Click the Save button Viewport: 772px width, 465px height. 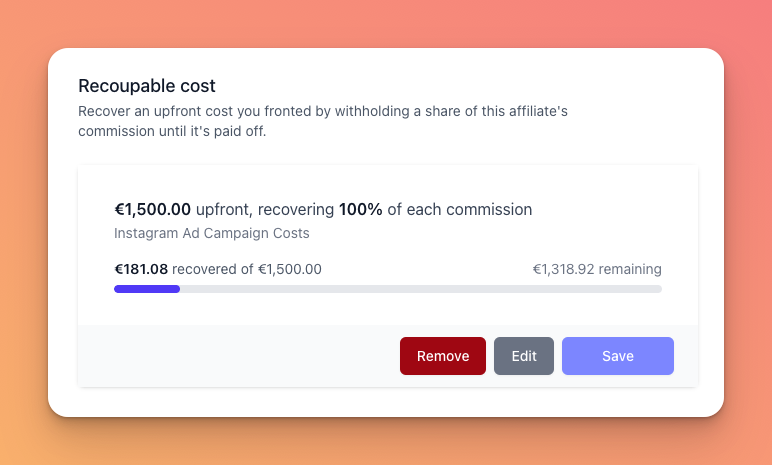tap(618, 356)
